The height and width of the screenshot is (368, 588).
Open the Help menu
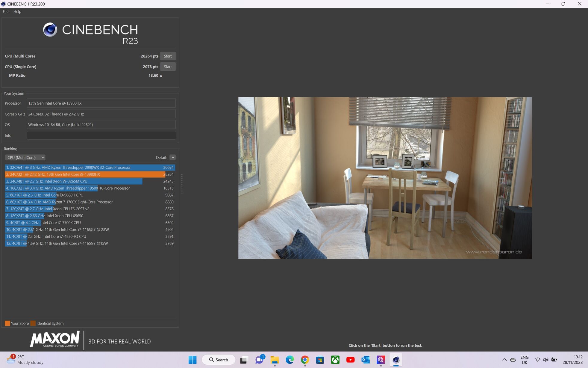click(17, 11)
